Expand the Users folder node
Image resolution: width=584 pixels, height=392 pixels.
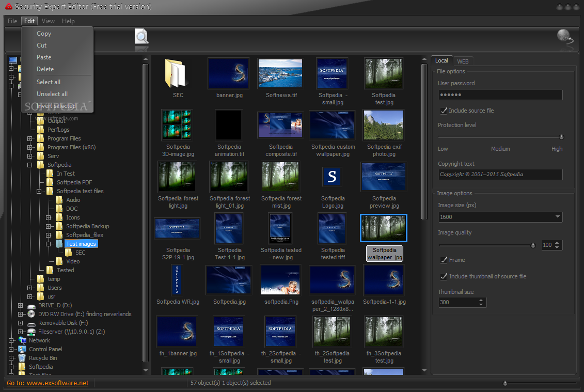(30, 288)
